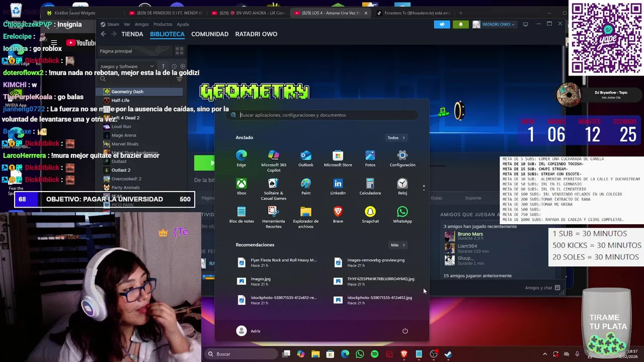The image size is (644, 362).
Task: Switch to the TIENDA tab in Steam
Action: (x=132, y=34)
